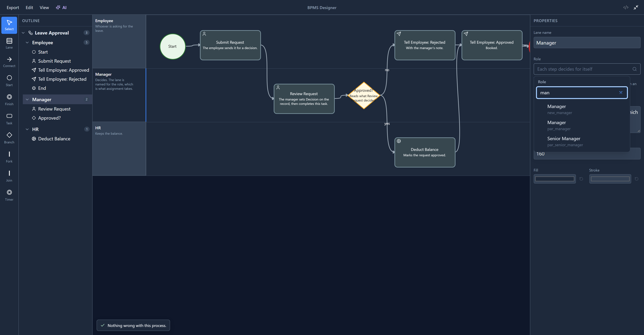Choose Manager role with par_manager key
Image resolution: width=644 pixels, height=335 pixels.
pos(581,125)
